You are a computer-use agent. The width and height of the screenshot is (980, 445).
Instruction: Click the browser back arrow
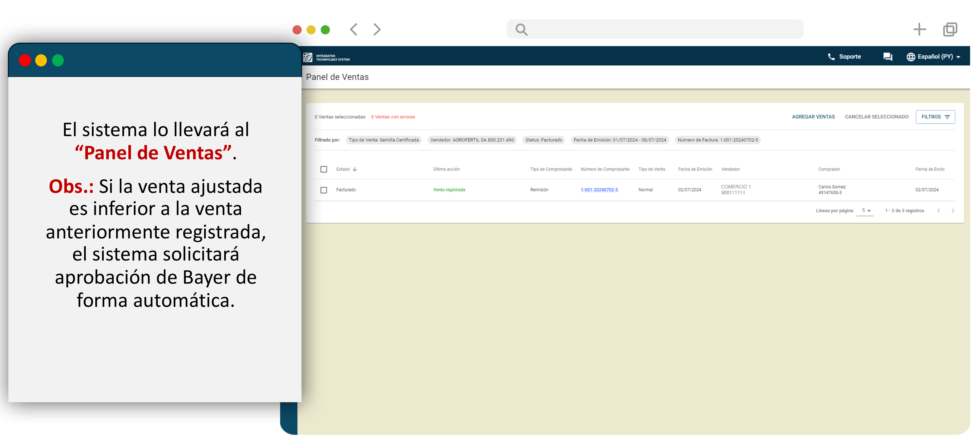353,29
